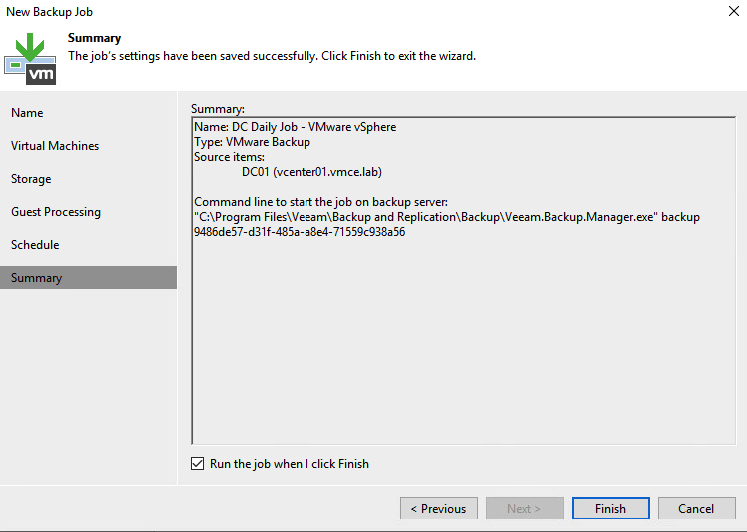Toggle Run the job when I click Finish
Viewport: 747px width, 532px height.
(x=197, y=463)
